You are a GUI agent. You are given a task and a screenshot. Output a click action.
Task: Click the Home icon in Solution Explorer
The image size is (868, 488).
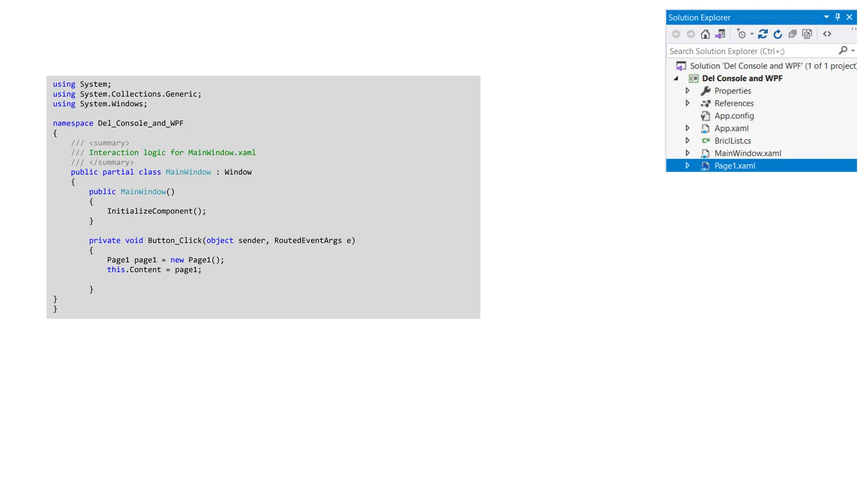[x=705, y=34]
